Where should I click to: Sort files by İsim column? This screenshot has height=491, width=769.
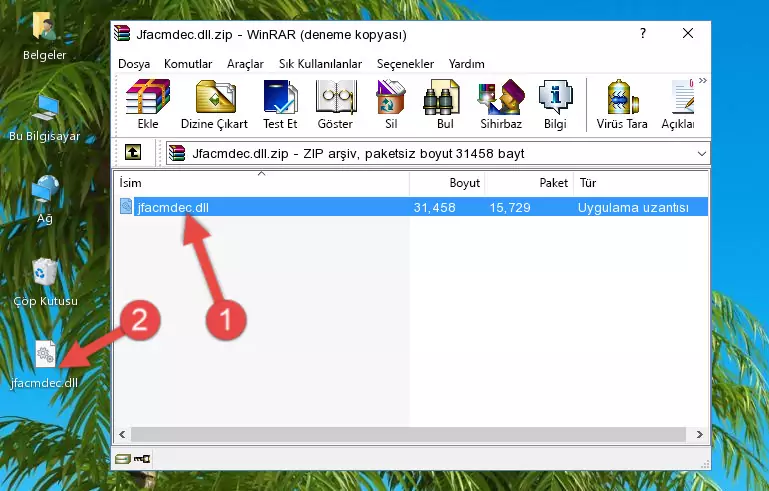(262, 183)
